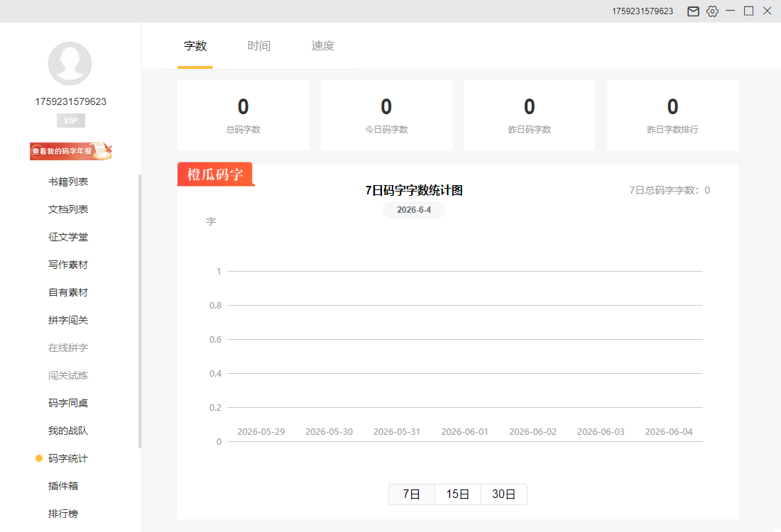Viewport: 781px width, 532px height.
Task: Click the VIP badge
Action: click(x=71, y=121)
